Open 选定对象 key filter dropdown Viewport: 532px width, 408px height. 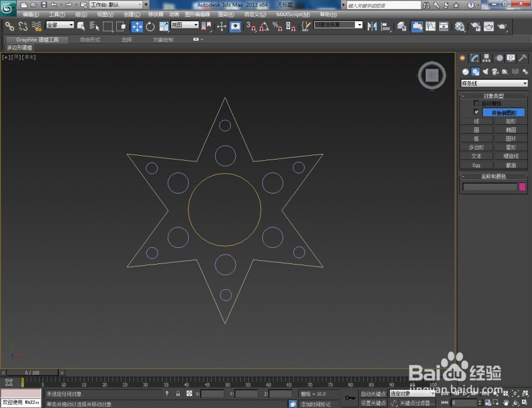412,393
